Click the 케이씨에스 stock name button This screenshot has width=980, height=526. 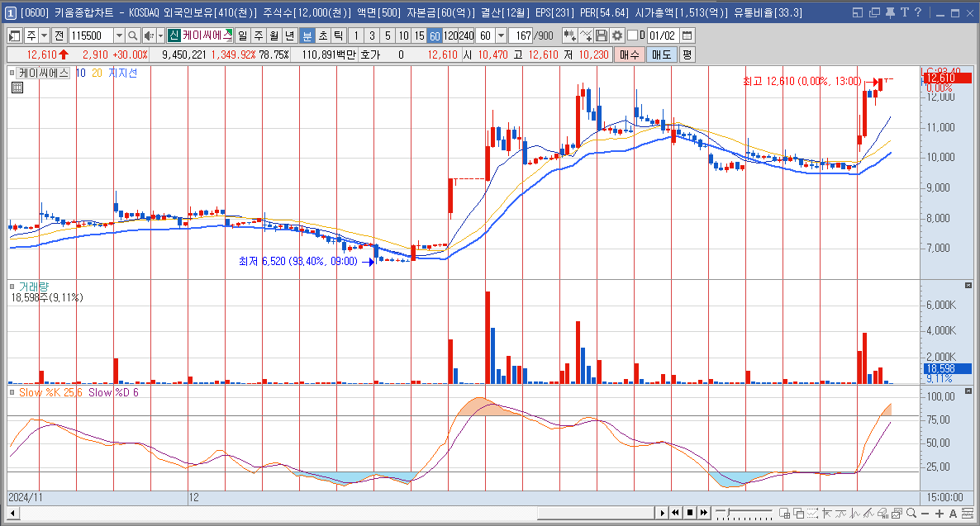pyautogui.click(x=207, y=36)
